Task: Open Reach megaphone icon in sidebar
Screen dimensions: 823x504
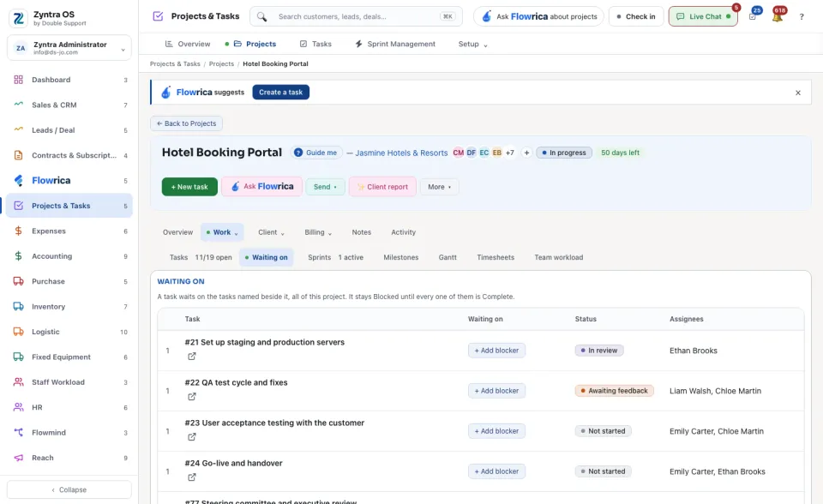Action: (x=18, y=457)
